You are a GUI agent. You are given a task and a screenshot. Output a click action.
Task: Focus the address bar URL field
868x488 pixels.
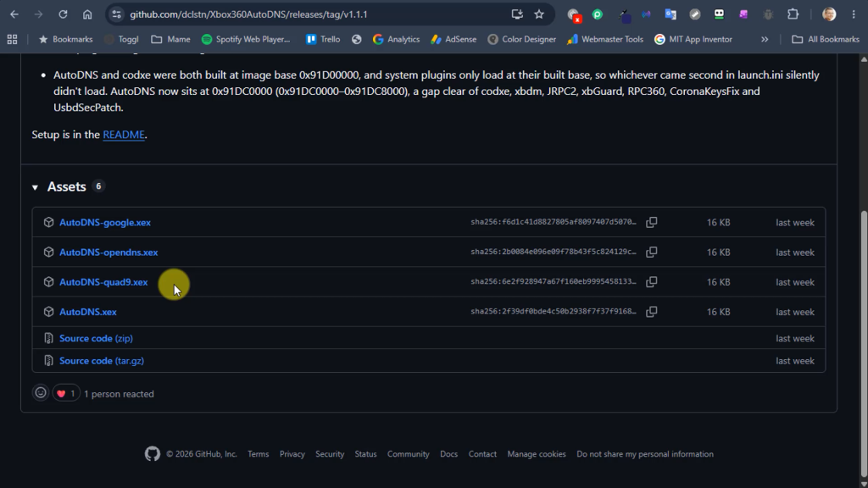[248, 14]
